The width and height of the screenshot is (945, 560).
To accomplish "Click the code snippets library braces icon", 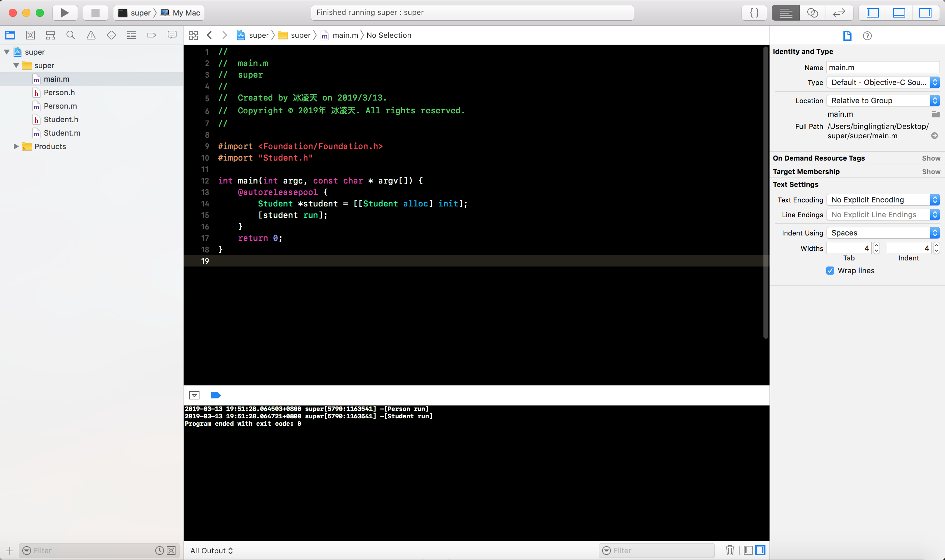I will 754,13.
